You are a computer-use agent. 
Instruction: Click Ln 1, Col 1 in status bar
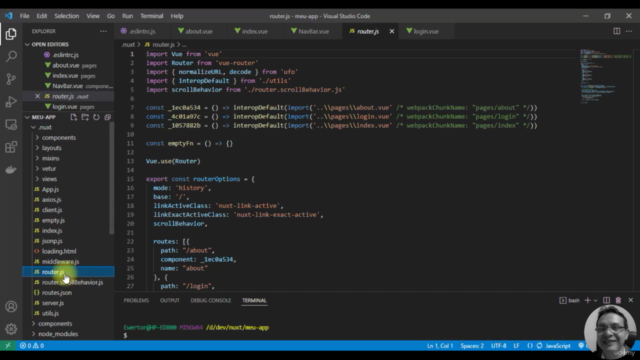point(440,346)
